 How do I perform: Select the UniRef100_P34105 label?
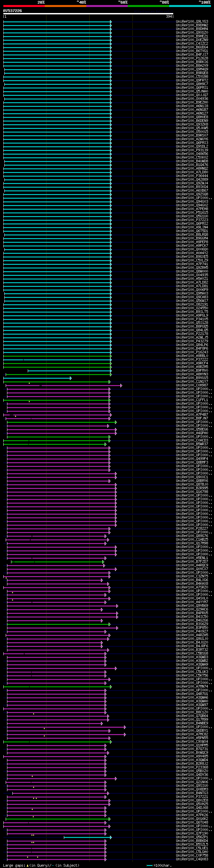pos(192,319)
